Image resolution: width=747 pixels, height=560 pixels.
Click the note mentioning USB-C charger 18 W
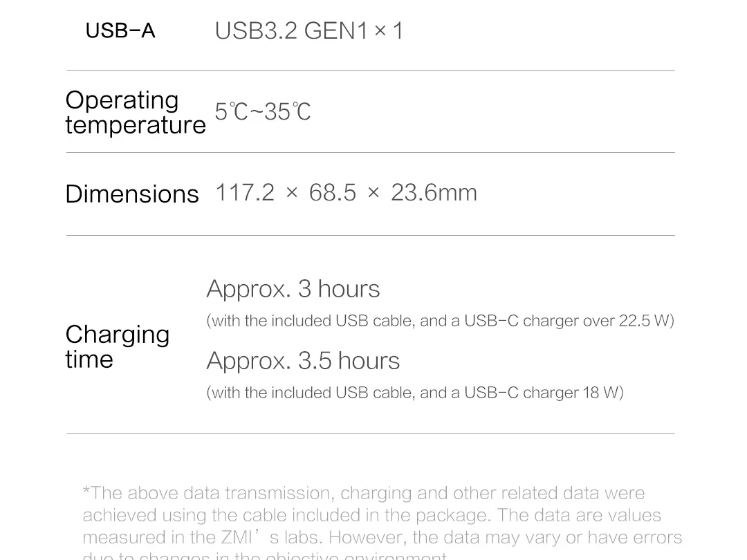[414, 393]
